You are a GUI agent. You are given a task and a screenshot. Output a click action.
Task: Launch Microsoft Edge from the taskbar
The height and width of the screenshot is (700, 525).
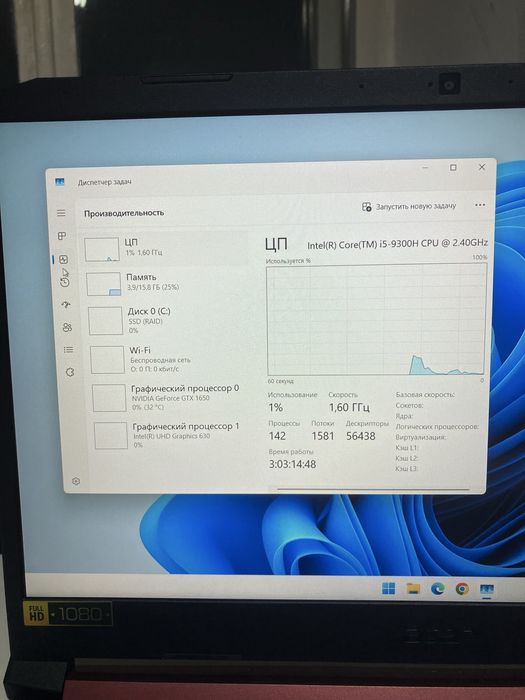pyautogui.click(x=438, y=589)
